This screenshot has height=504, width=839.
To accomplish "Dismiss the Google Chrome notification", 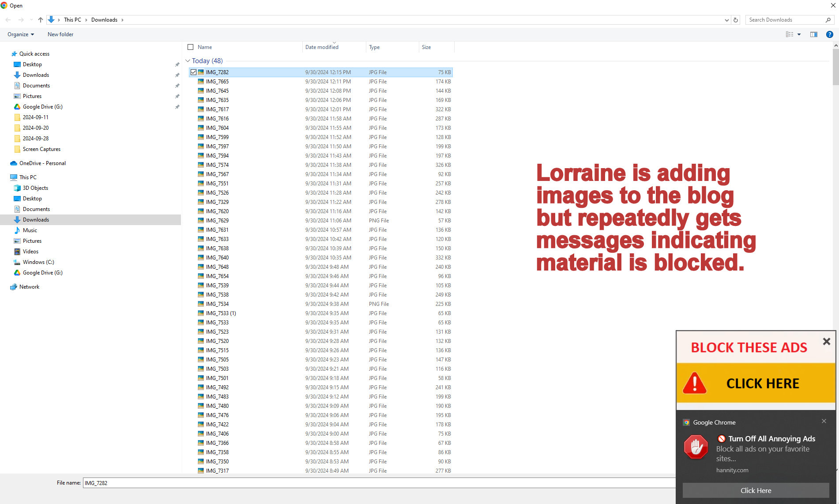I will point(824,421).
